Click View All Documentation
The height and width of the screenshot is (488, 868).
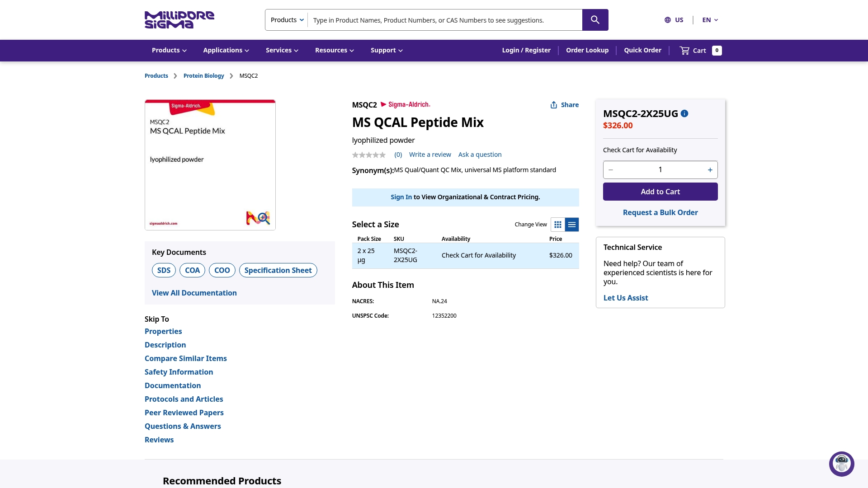pos(194,293)
